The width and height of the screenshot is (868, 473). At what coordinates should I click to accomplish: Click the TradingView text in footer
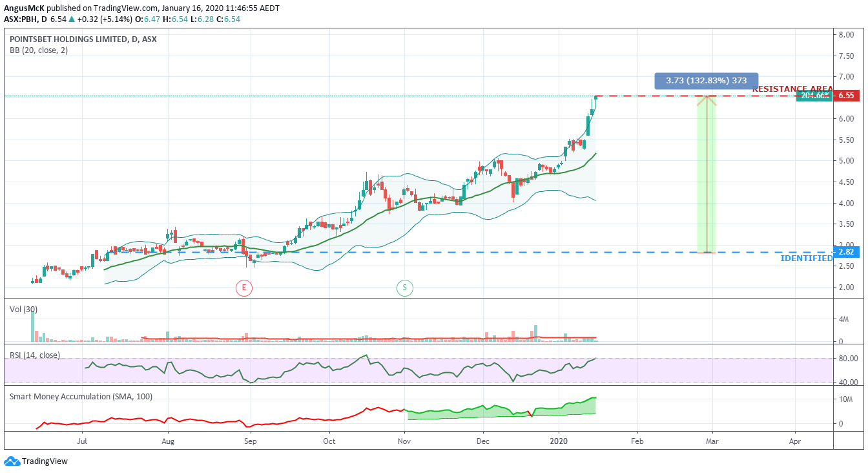[x=45, y=461]
